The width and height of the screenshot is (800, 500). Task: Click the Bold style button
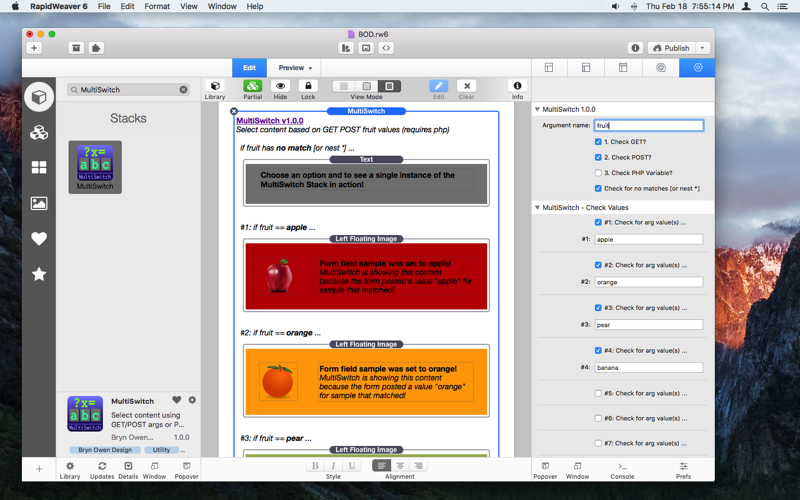(x=315, y=465)
